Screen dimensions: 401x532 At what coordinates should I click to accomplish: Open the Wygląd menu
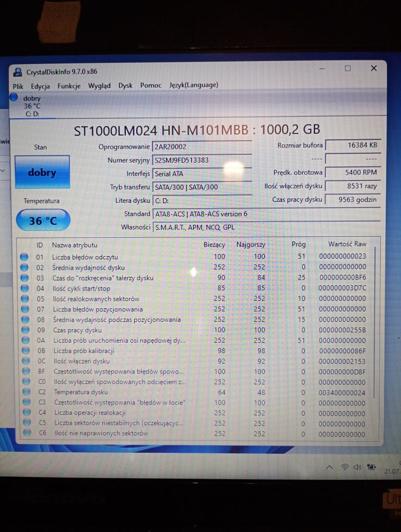coord(99,86)
